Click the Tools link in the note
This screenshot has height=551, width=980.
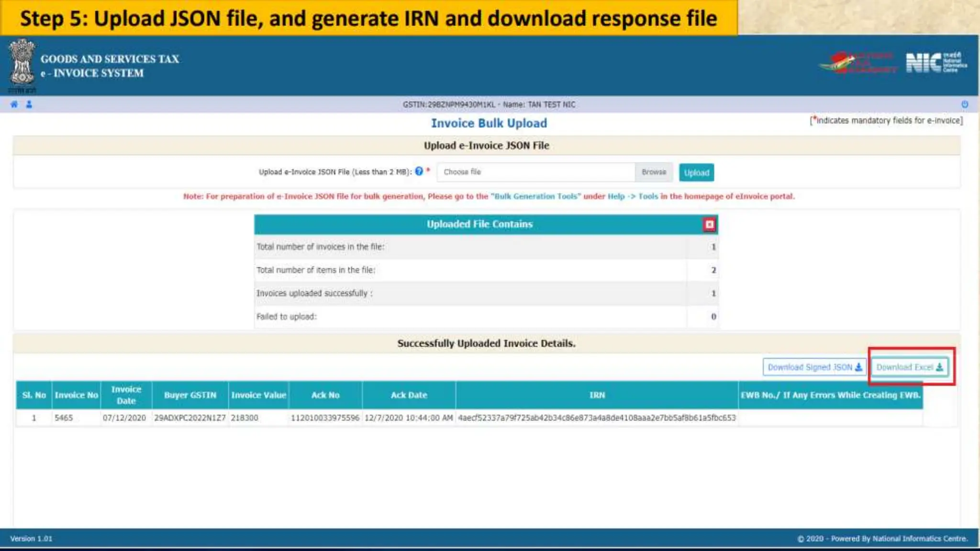coord(648,197)
